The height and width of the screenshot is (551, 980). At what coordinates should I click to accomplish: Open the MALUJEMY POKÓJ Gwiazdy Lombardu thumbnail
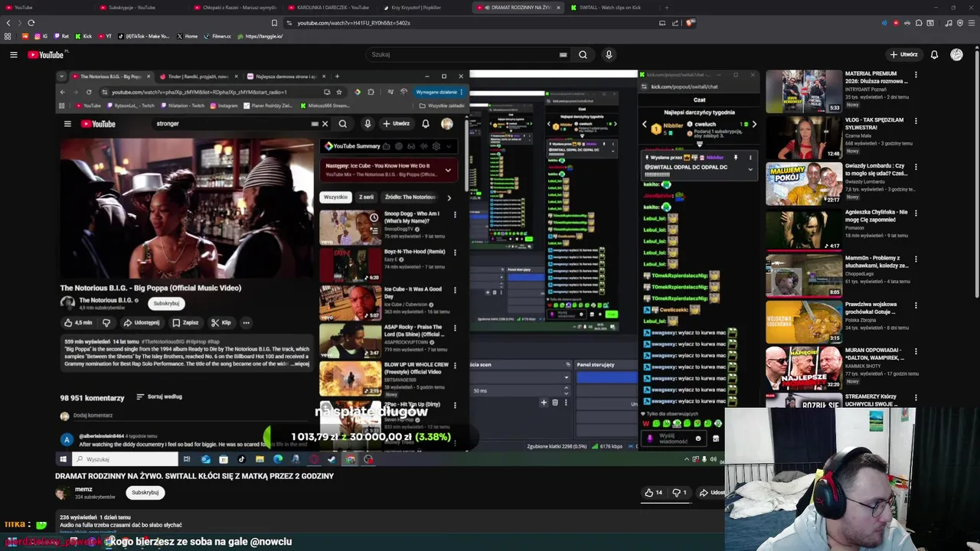click(x=803, y=183)
